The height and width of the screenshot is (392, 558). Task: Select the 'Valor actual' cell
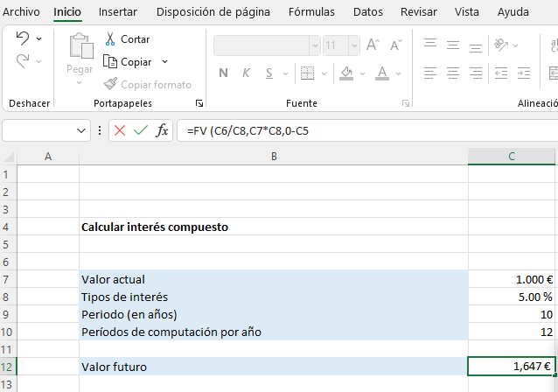(x=274, y=279)
